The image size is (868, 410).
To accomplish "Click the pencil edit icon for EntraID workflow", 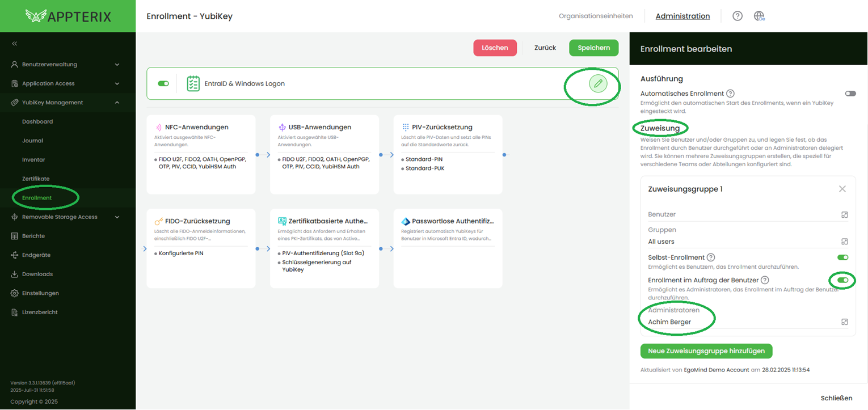I will 597,83.
